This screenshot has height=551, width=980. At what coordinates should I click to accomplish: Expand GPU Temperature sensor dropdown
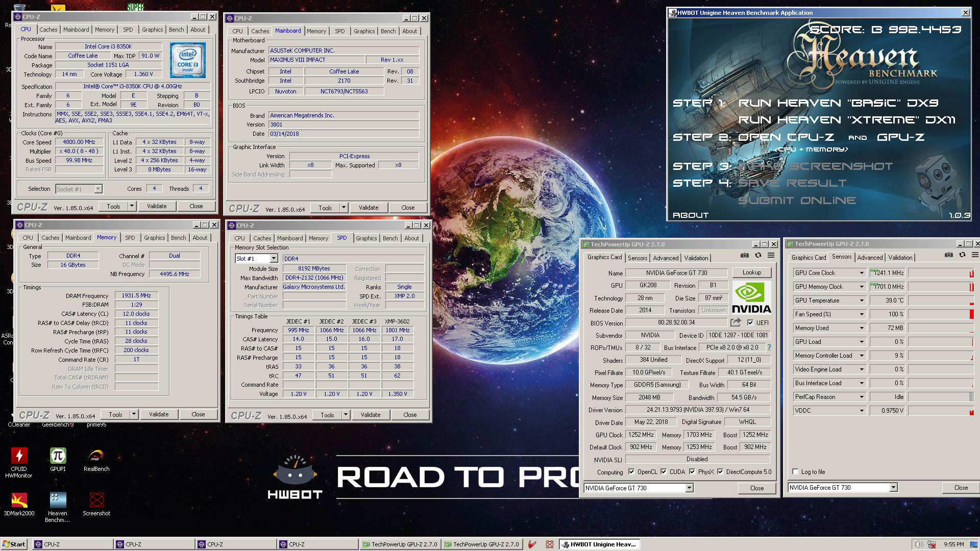(x=862, y=300)
